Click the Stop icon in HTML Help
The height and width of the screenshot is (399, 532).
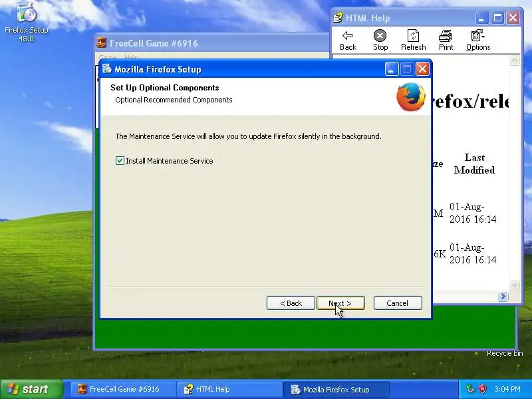tap(380, 41)
